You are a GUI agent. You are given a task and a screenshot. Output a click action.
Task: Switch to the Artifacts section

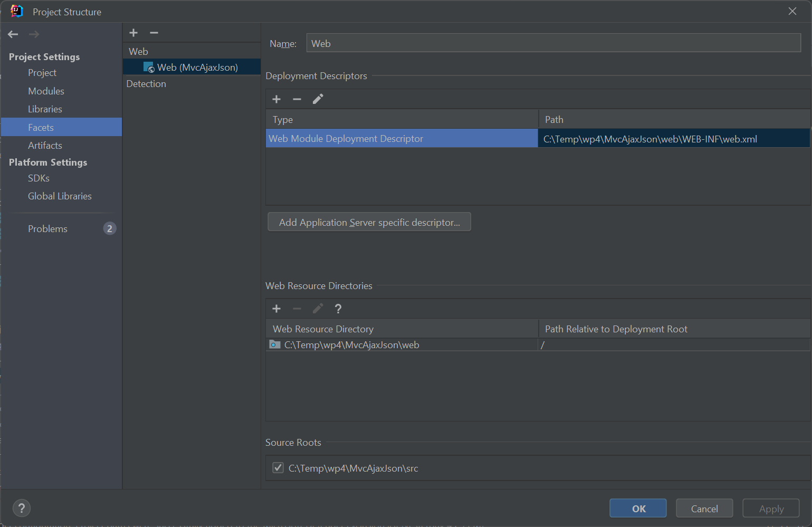click(45, 146)
